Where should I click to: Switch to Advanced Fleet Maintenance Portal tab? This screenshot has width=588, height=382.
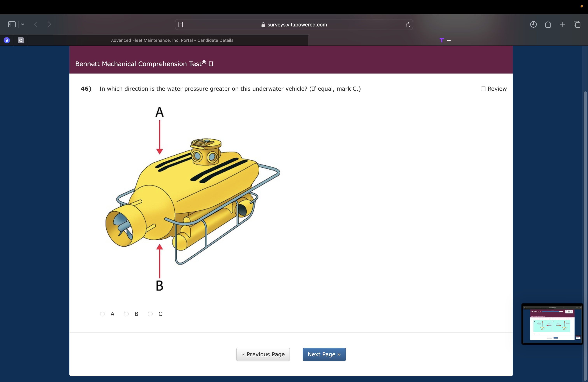coord(172,40)
